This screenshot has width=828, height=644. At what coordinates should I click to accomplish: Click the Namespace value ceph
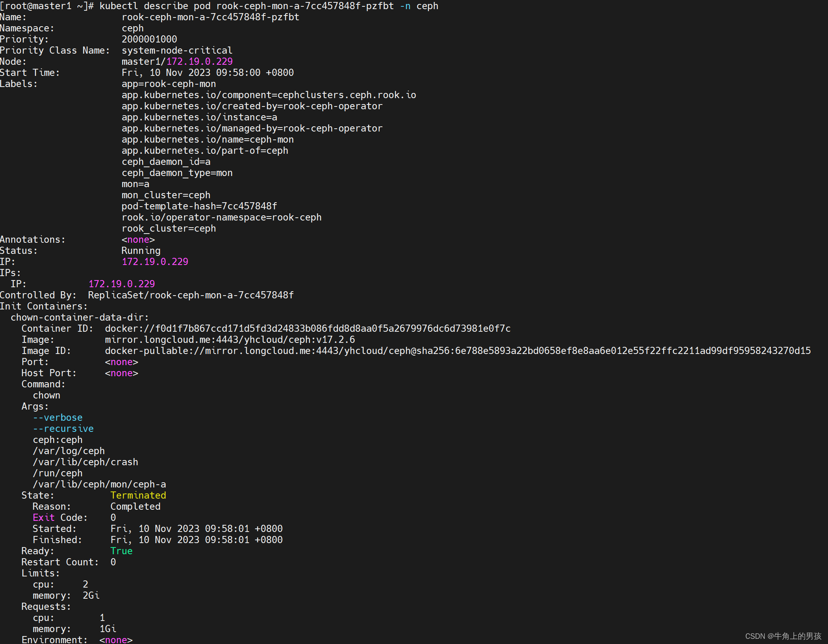(133, 28)
